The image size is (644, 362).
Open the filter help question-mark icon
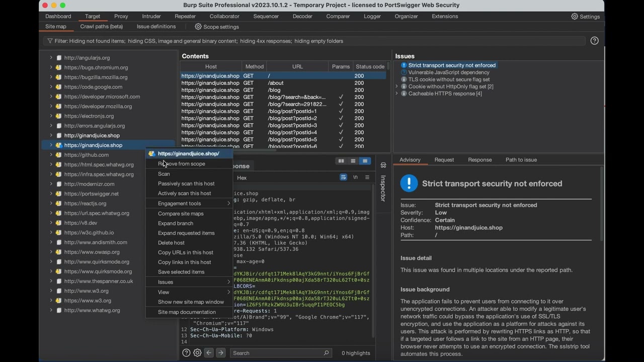point(594,41)
